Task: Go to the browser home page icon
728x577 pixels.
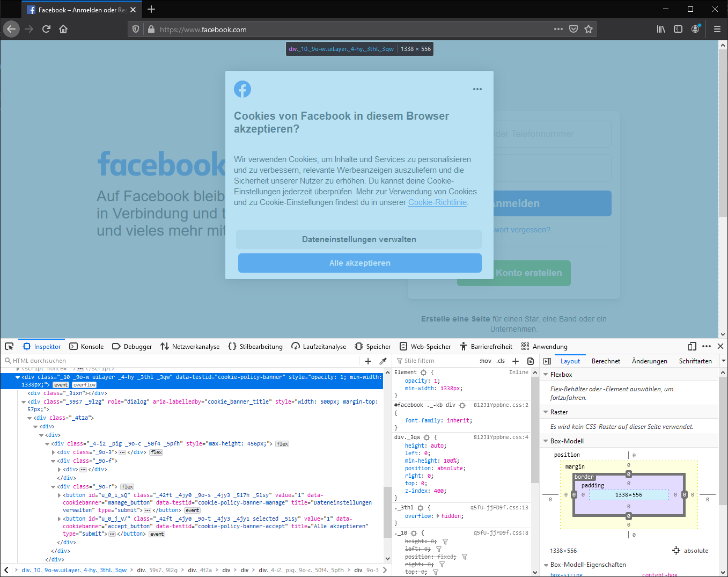Action: [x=63, y=29]
